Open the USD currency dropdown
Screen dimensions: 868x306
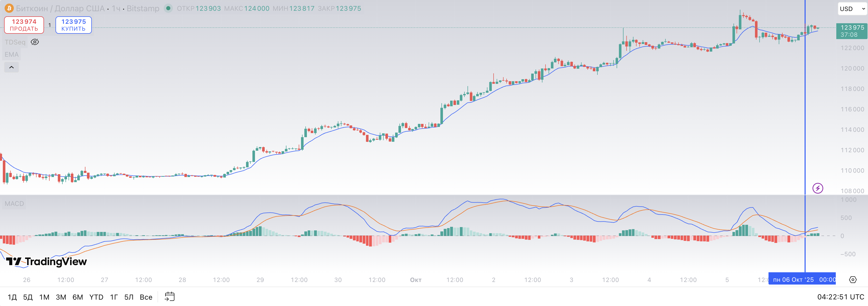pyautogui.click(x=852, y=9)
